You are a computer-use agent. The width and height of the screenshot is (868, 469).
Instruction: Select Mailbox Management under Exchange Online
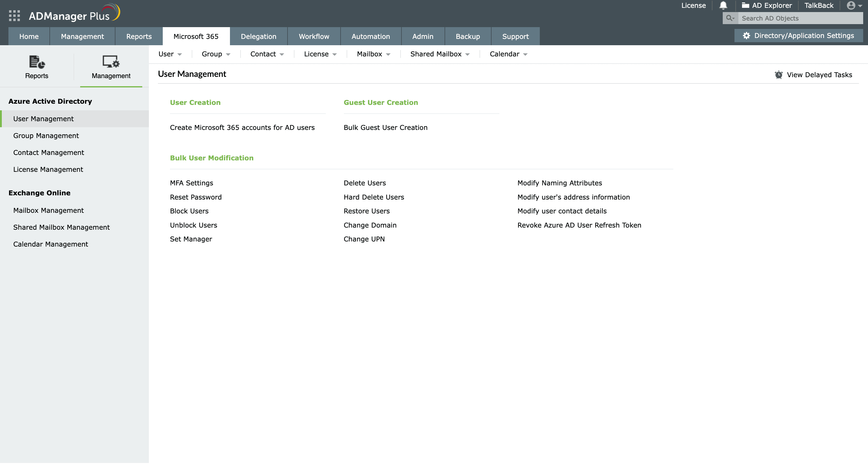[x=48, y=210]
